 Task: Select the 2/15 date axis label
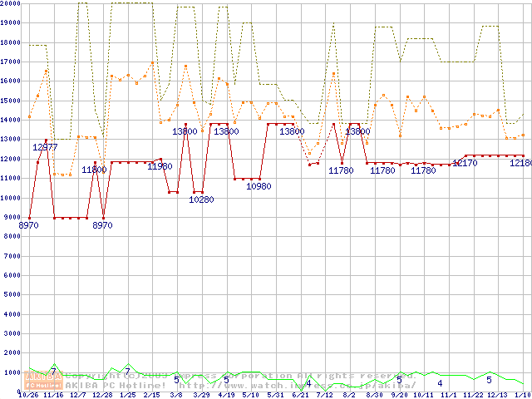point(152,395)
